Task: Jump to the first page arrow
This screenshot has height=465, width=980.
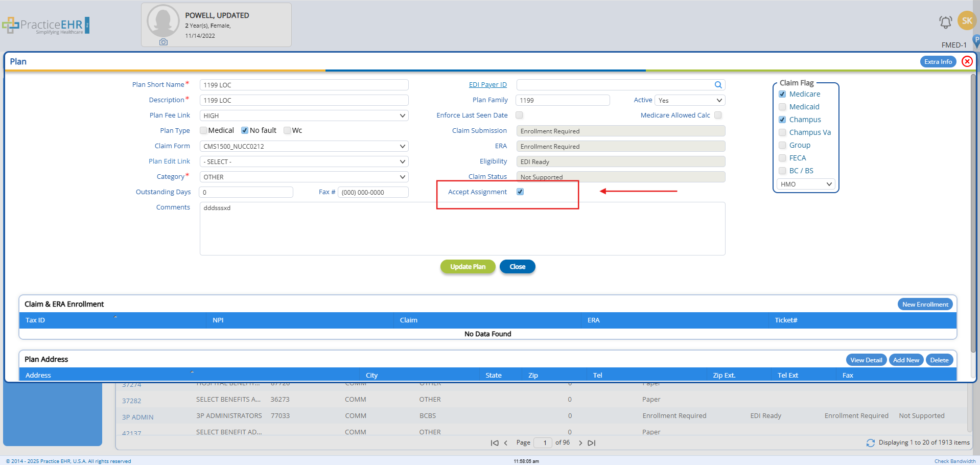Action: [494, 443]
